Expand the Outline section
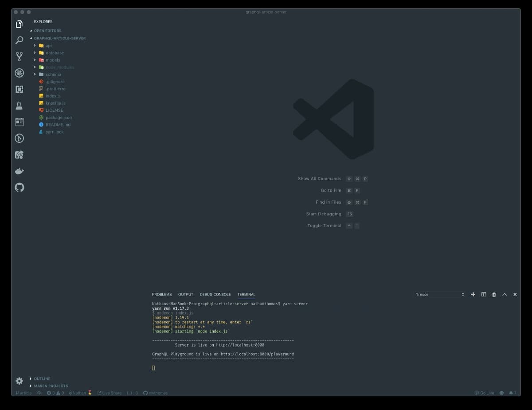532x410 pixels. [42, 378]
